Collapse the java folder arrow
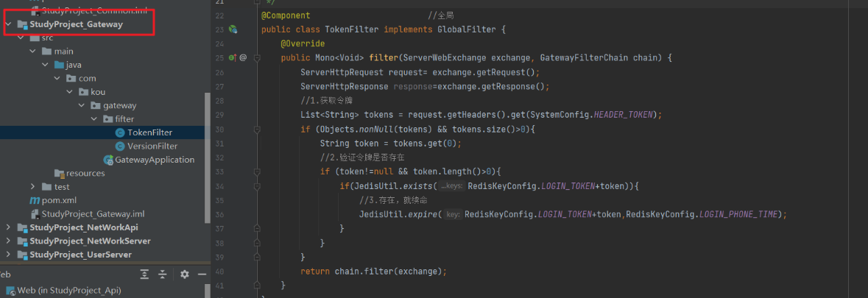868x298 pixels. pyautogui.click(x=46, y=65)
